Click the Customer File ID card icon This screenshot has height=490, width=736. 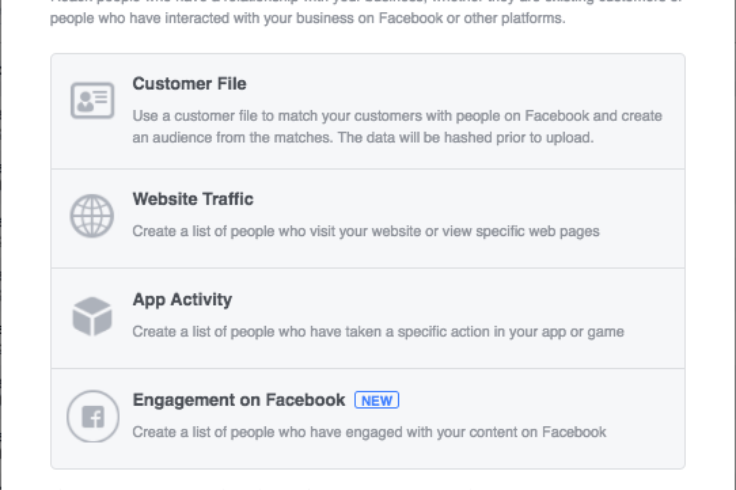coord(92,100)
